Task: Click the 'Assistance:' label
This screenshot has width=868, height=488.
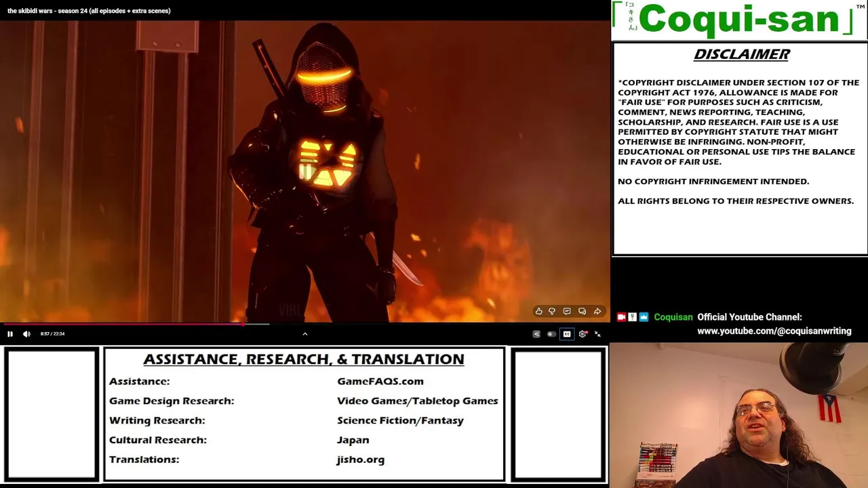Action: (140, 381)
